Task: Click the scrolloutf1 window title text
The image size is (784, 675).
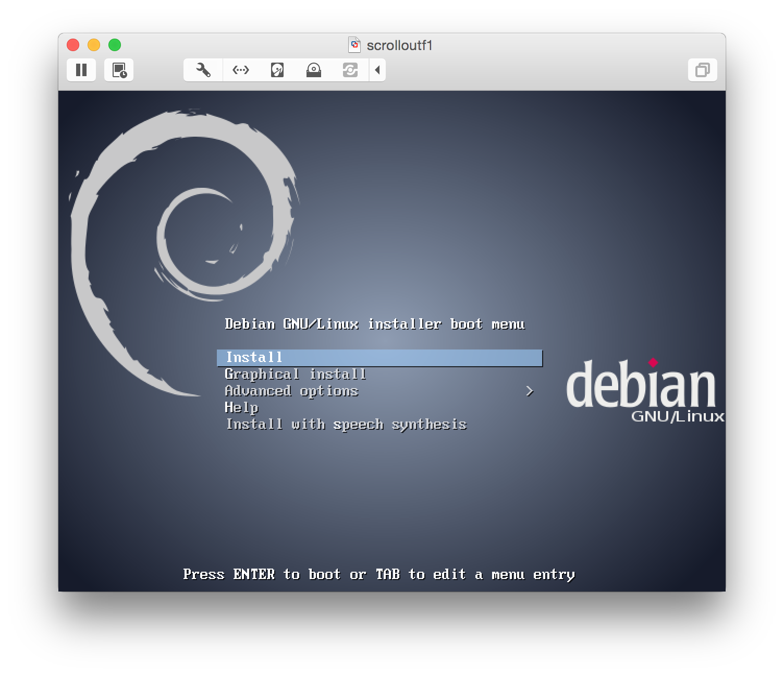Action: coord(400,45)
